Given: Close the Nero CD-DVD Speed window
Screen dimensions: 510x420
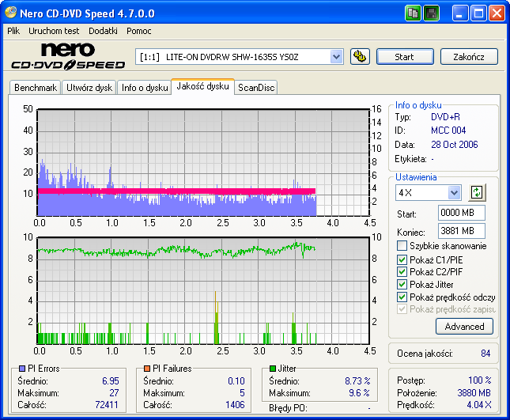Looking at the screenshot, I should [497, 13].
